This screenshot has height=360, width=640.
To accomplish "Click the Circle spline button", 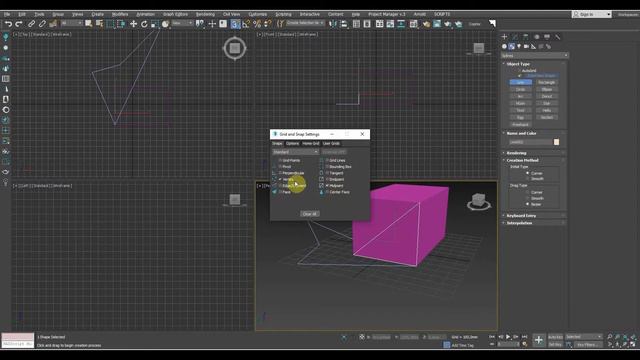I will (521, 89).
